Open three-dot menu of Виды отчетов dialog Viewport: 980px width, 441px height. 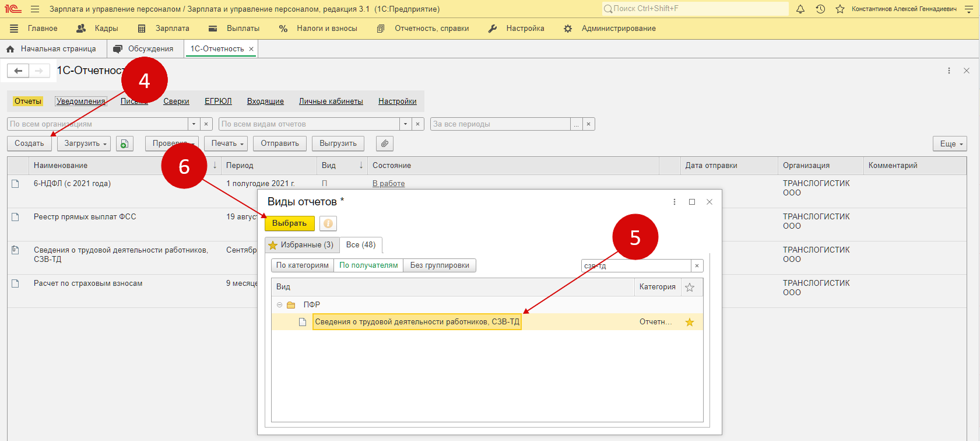675,202
